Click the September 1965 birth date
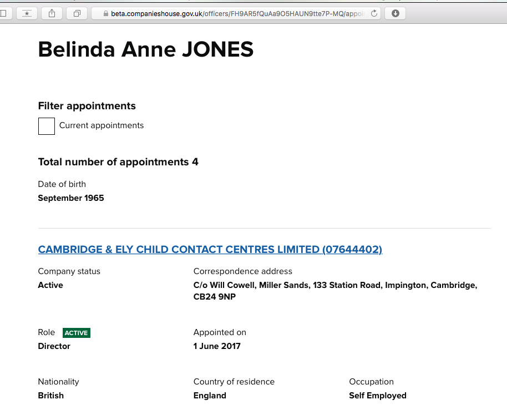The image size is (507, 420). tap(71, 198)
